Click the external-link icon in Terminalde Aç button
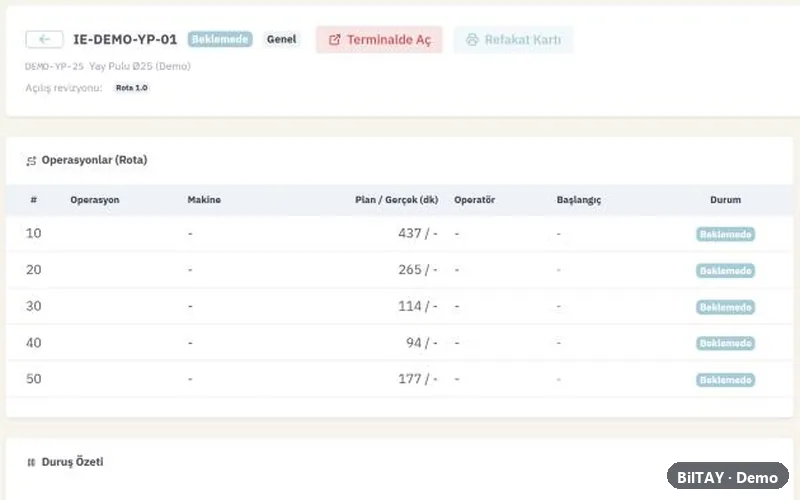Image resolution: width=800 pixels, height=500 pixels. coord(334,40)
